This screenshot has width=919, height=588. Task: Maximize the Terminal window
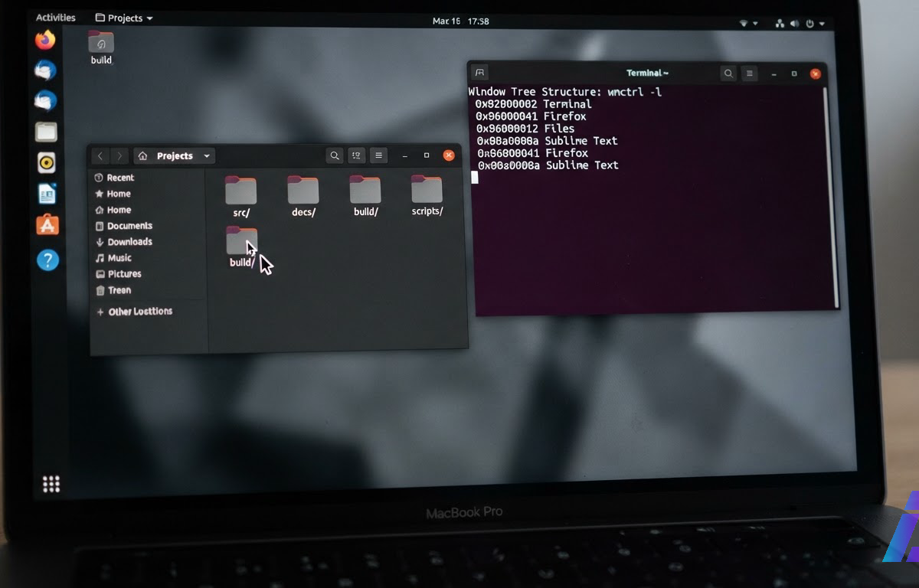pyautogui.click(x=794, y=74)
